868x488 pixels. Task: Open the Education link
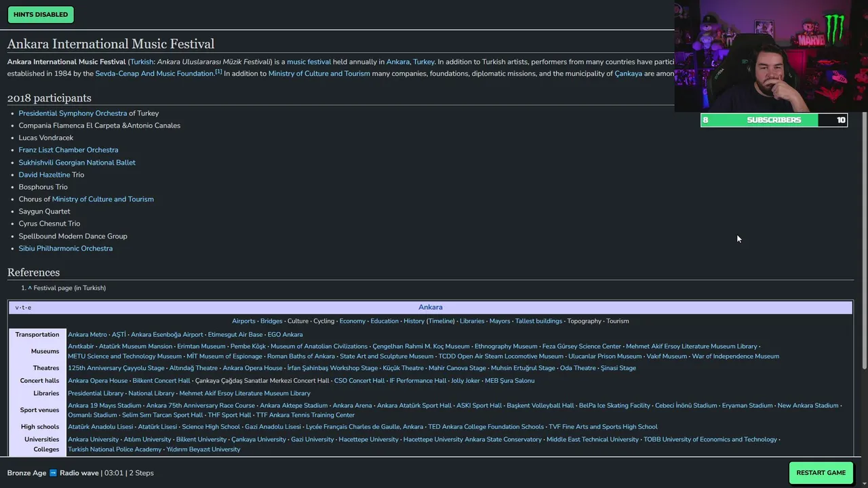[384, 321]
